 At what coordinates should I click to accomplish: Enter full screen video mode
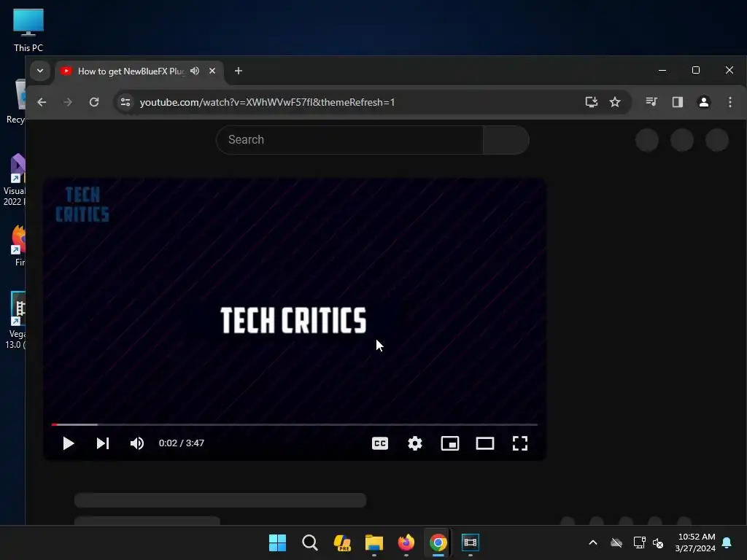tap(519, 443)
